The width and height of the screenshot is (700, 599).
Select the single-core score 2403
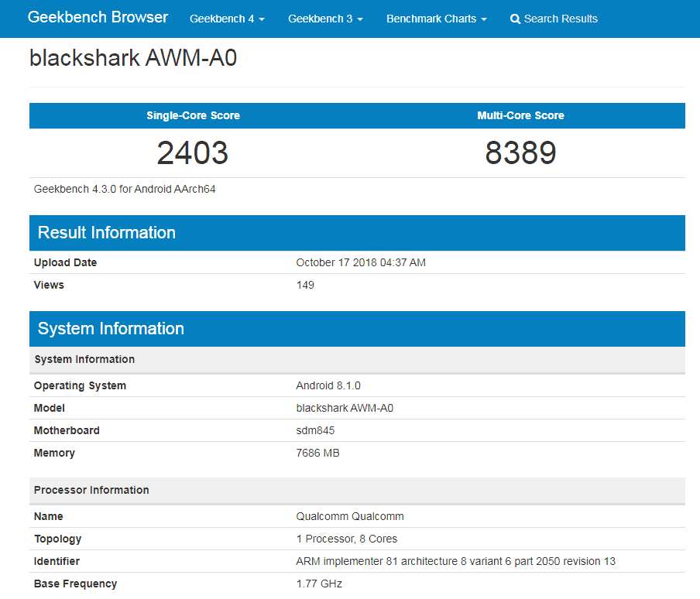(x=192, y=153)
